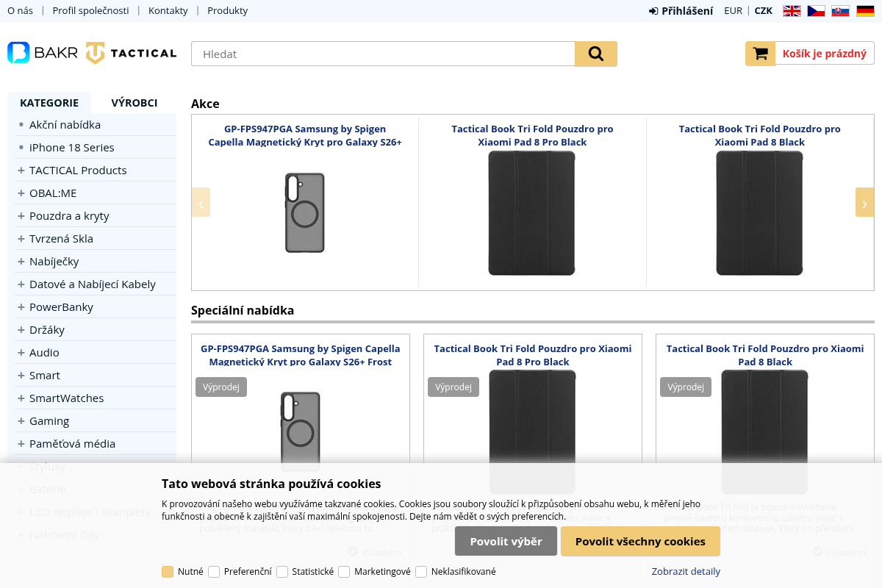882x588 pixels.
Task: Accept with Povolit všechny cookies
Action: (640, 541)
